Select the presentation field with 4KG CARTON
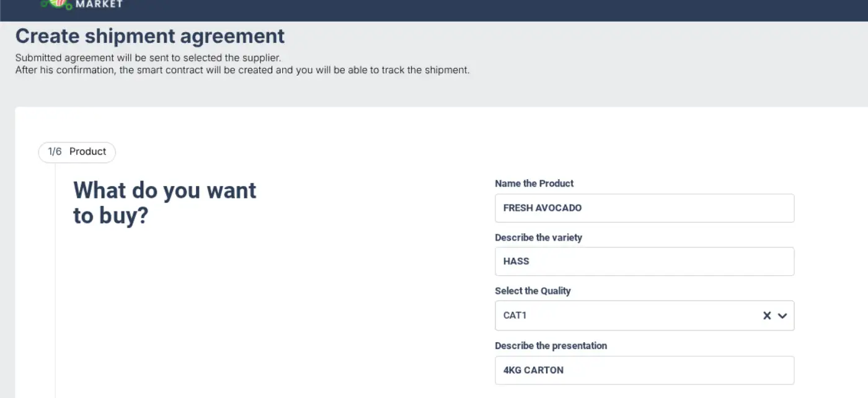This screenshot has width=868, height=398. (644, 370)
